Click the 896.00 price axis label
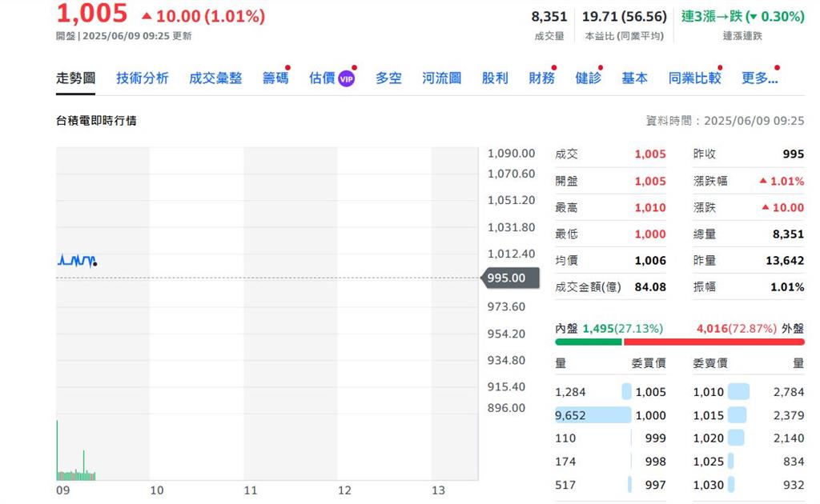Screen dimensions: 820x504 click(506, 408)
